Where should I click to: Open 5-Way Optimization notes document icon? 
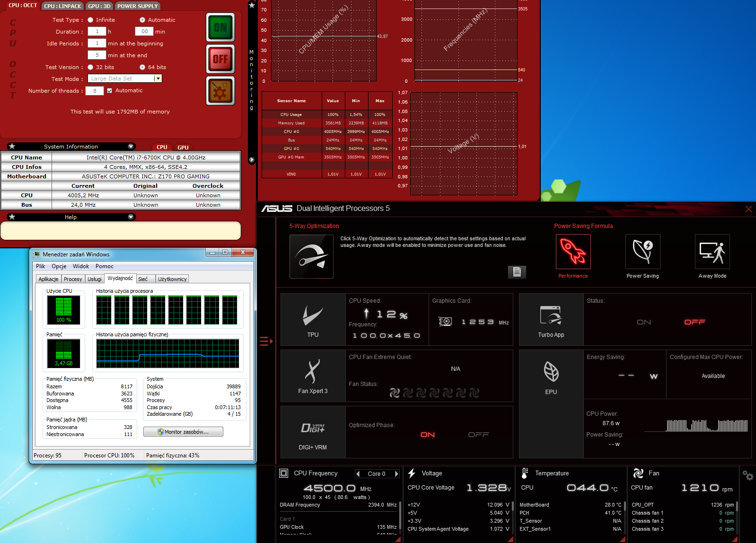517,272
